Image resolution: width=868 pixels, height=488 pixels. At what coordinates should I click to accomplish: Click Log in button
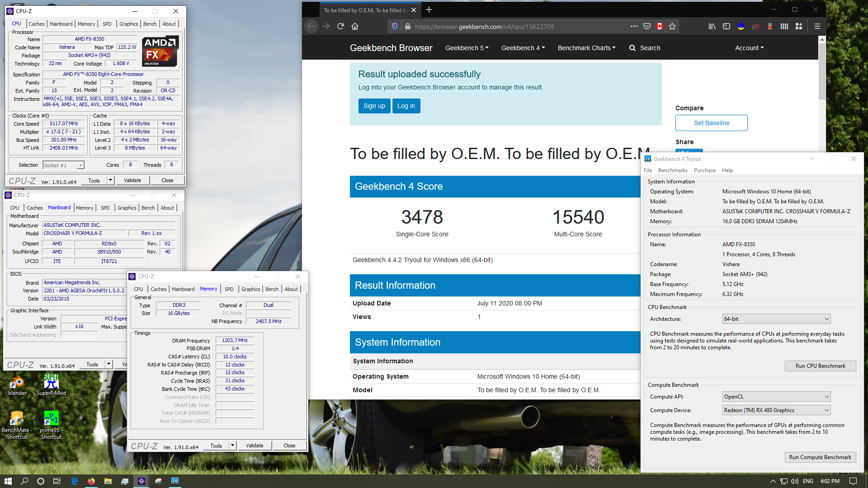tap(406, 106)
